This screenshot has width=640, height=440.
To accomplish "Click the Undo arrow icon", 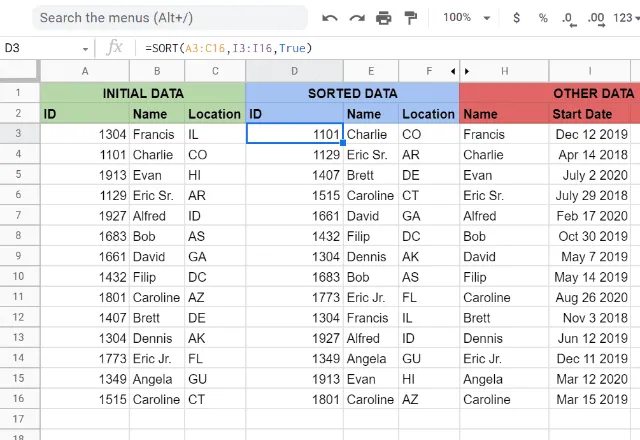I will pos(329,18).
